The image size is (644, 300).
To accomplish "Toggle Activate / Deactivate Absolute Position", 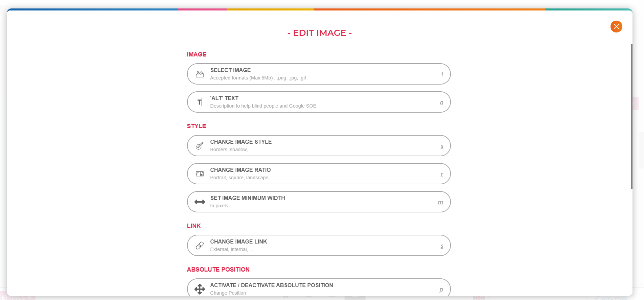I will [x=319, y=287].
